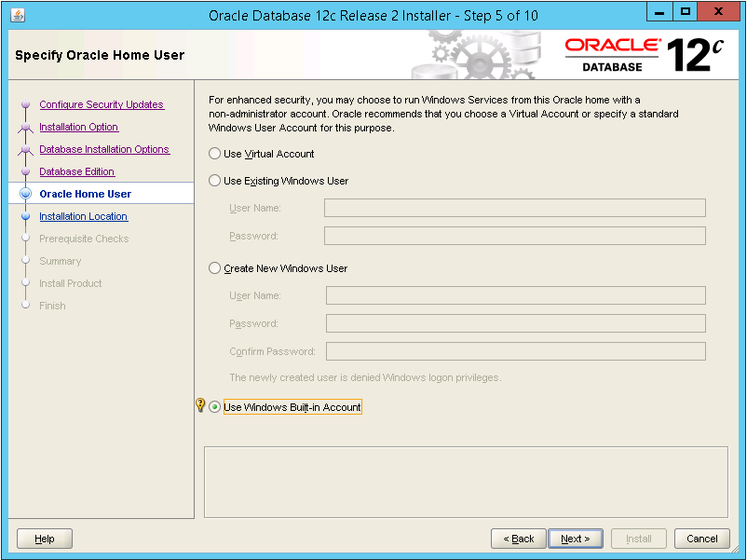Screen dimensions: 747x560
Task: Go to Configure Security Updates step
Action: click(x=101, y=104)
